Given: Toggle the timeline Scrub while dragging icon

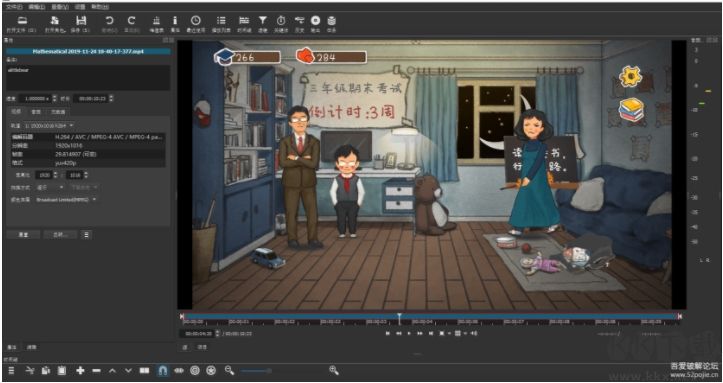Looking at the screenshot, I should click(x=179, y=370).
